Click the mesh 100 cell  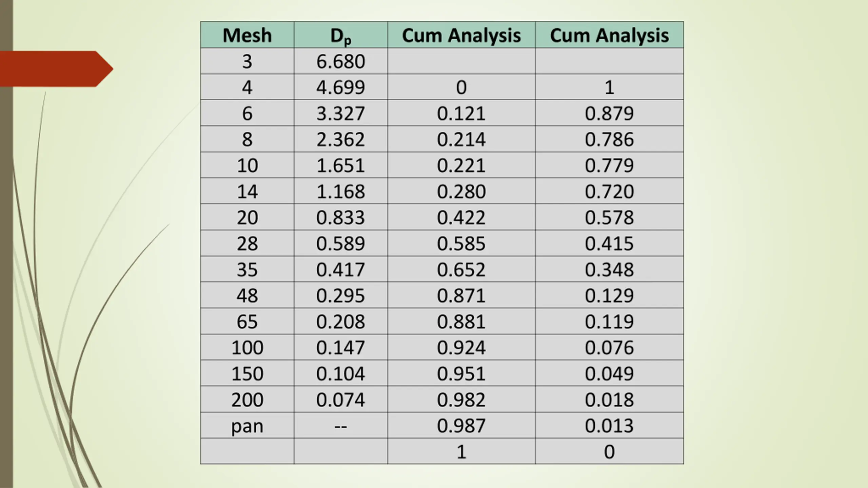[247, 347]
